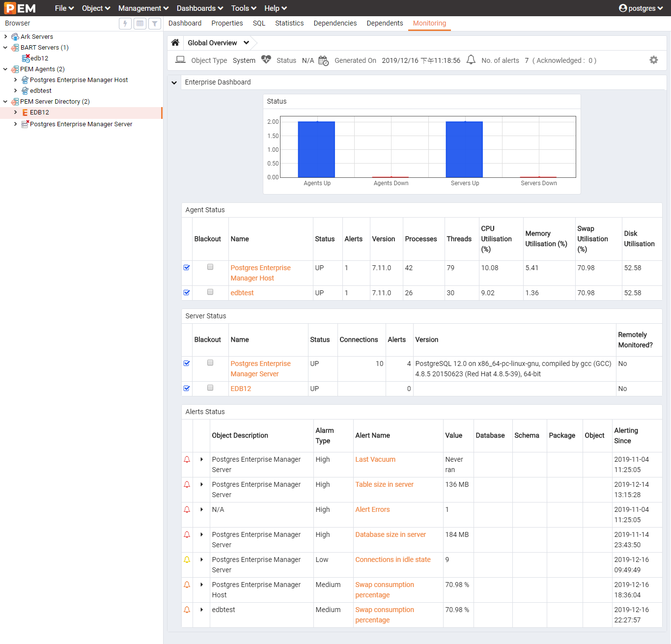Viewport: 671px width, 644px height.
Task: Toggle the blue edit checkbox for EDB12 server
Action: point(187,389)
